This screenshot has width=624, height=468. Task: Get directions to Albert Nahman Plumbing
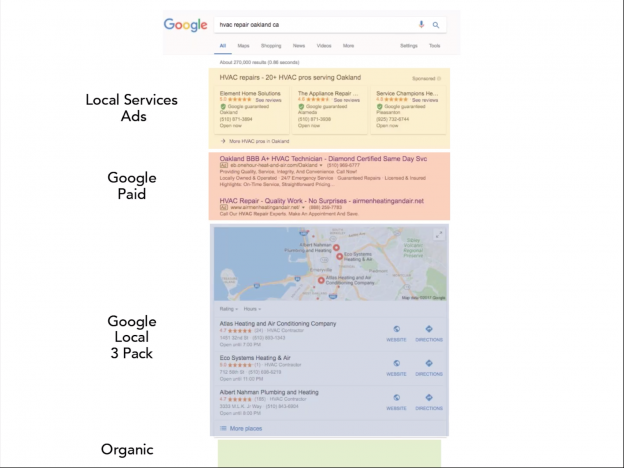pos(429,402)
